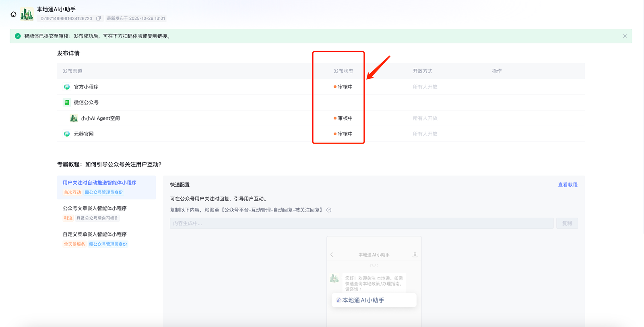Dismiss the green success notification banner
644x327 pixels.
[x=625, y=36]
